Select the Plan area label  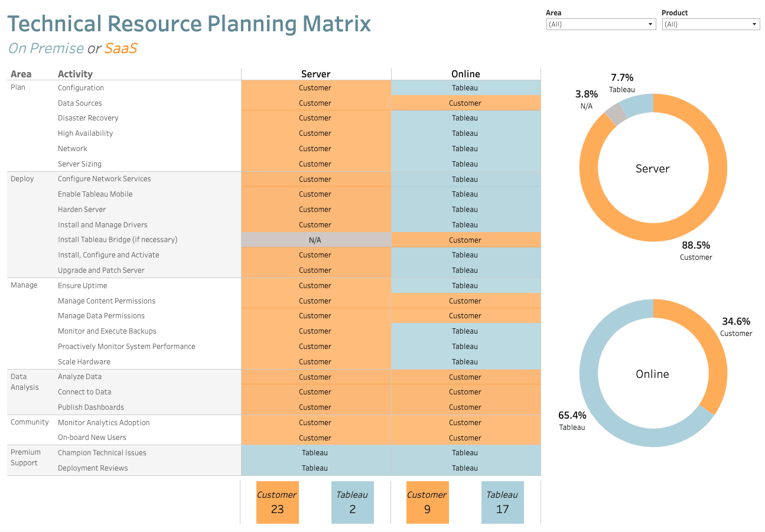18,87
